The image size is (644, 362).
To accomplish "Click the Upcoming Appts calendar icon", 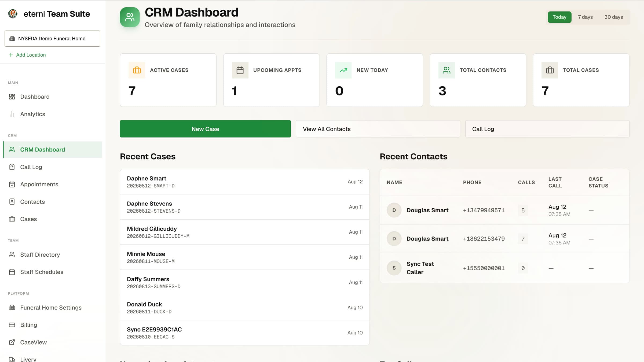I will tap(240, 70).
